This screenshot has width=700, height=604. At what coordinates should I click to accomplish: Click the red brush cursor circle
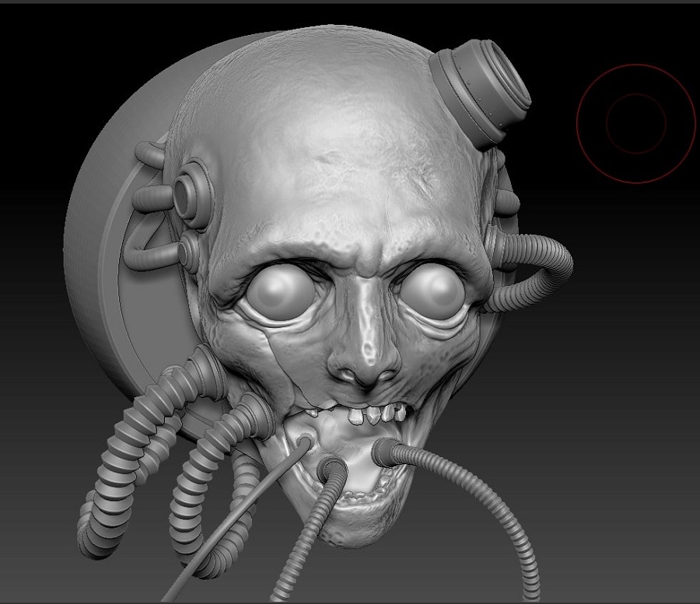tap(635, 124)
